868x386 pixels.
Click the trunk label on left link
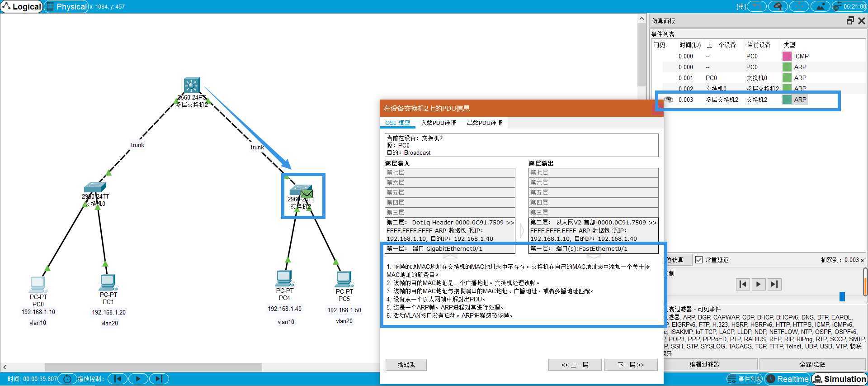tap(137, 145)
